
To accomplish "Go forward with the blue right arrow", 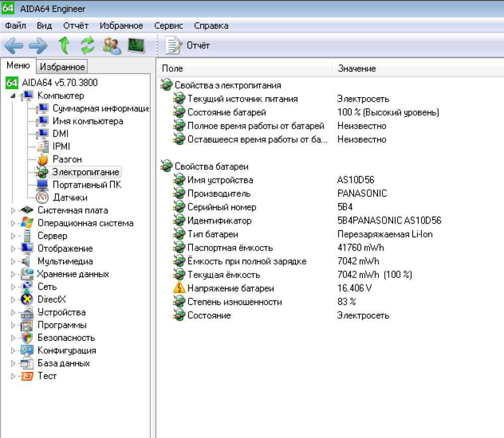I will [38, 46].
